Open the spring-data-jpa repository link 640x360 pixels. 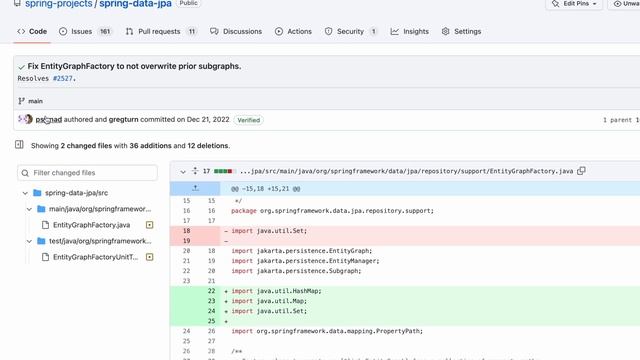[x=135, y=4]
